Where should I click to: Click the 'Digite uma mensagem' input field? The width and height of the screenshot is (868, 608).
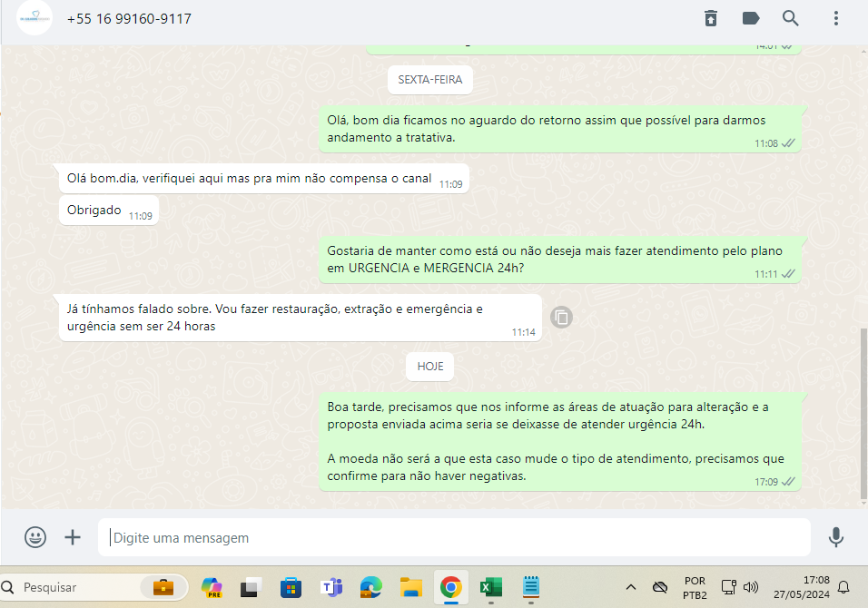click(x=454, y=538)
